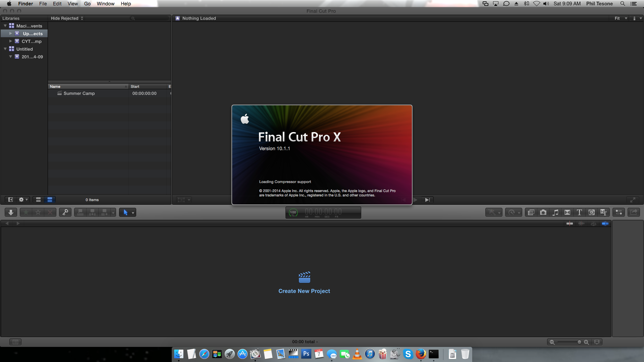Show the Photos browser camera icon

543,213
